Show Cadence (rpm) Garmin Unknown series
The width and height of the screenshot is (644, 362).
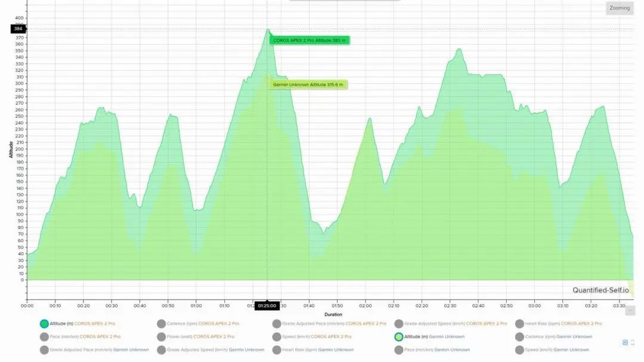519,337
